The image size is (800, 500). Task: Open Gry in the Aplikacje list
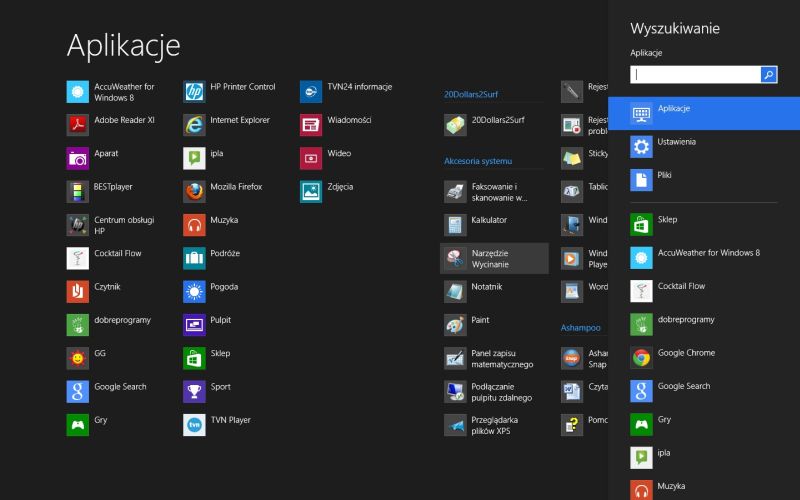[x=87, y=425]
